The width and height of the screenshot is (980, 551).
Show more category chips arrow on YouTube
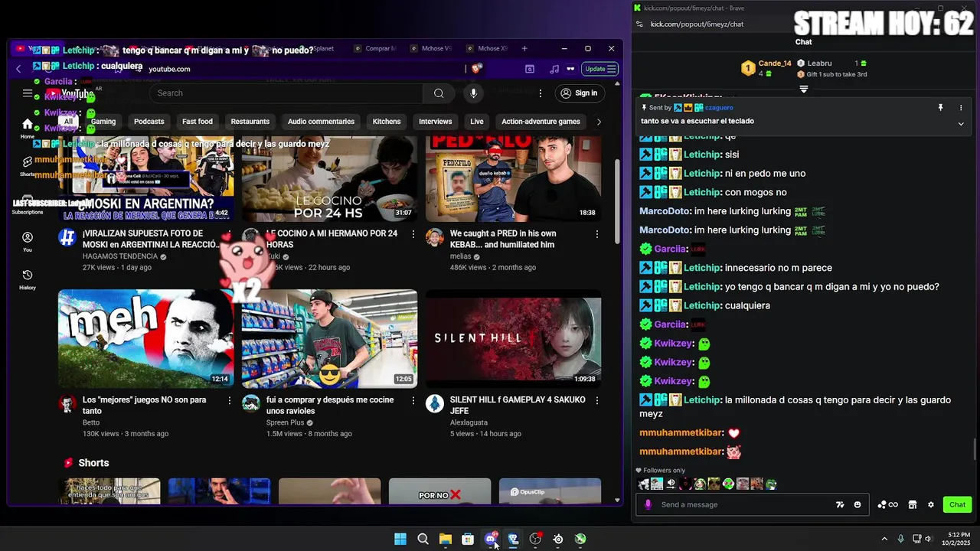[599, 122]
